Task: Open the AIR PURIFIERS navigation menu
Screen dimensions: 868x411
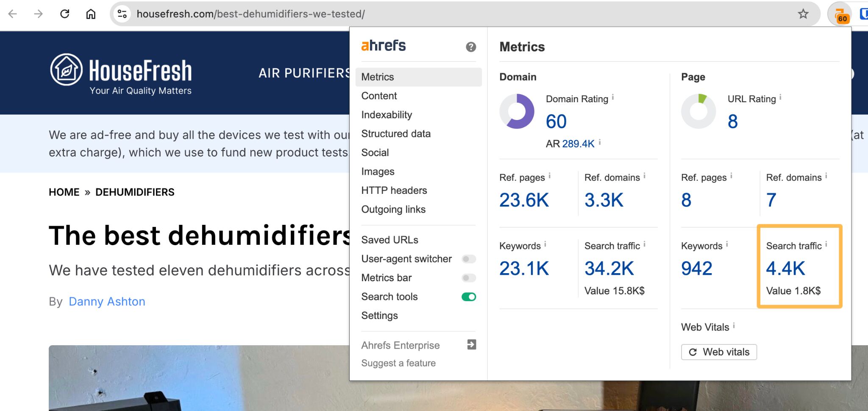Action: coord(304,73)
